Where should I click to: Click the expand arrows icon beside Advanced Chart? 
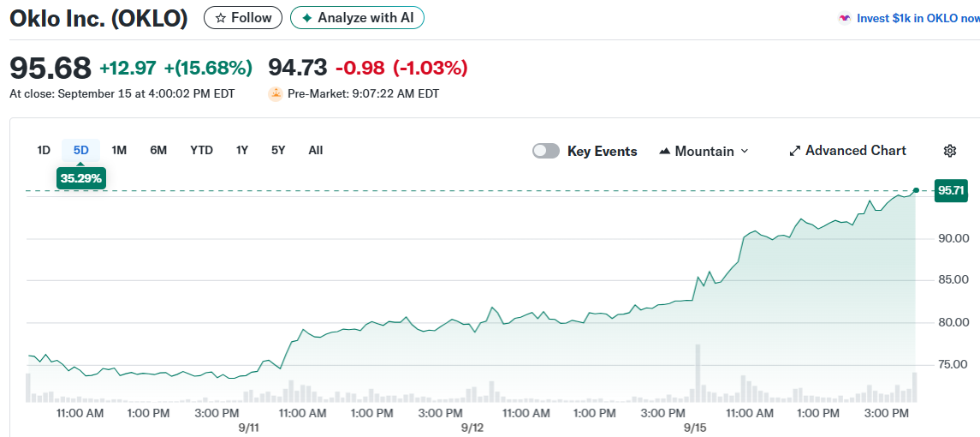(x=795, y=151)
